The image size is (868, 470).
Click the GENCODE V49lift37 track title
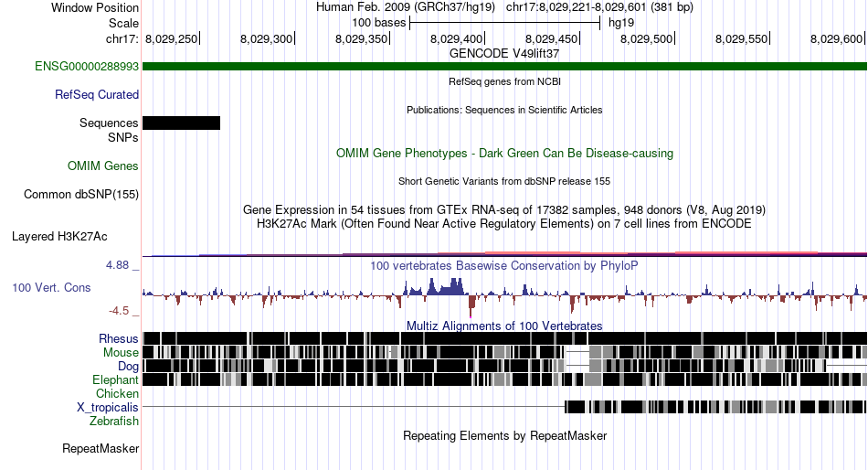click(x=504, y=54)
